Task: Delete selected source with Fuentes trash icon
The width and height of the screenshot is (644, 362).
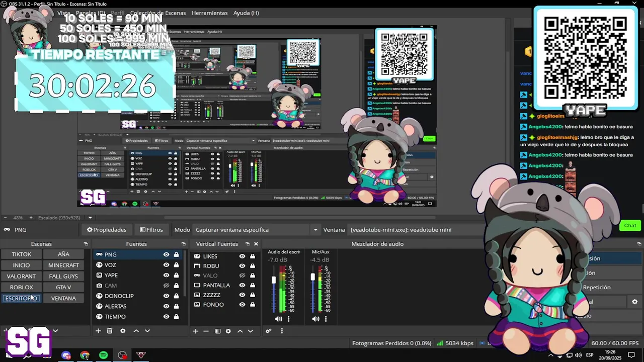Action: (110, 331)
